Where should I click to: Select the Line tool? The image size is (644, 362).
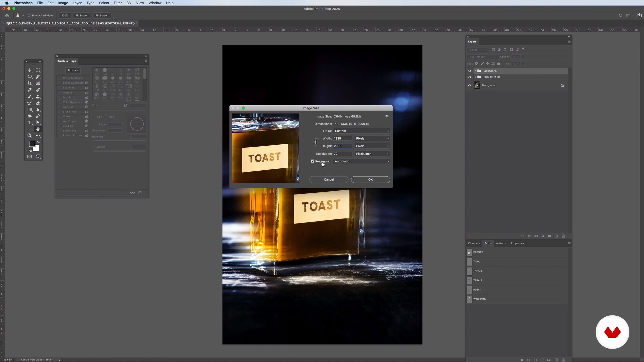pos(30,129)
